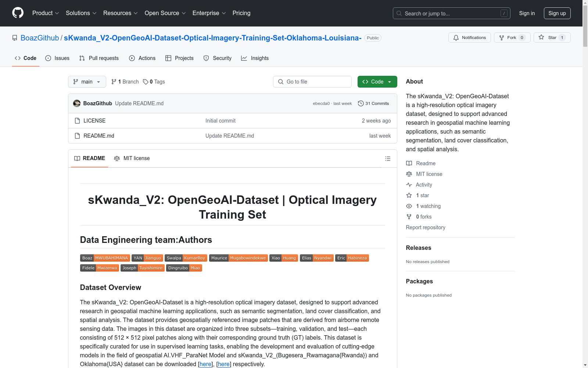
Task: Click the Packages heading link
Action: (x=419, y=282)
